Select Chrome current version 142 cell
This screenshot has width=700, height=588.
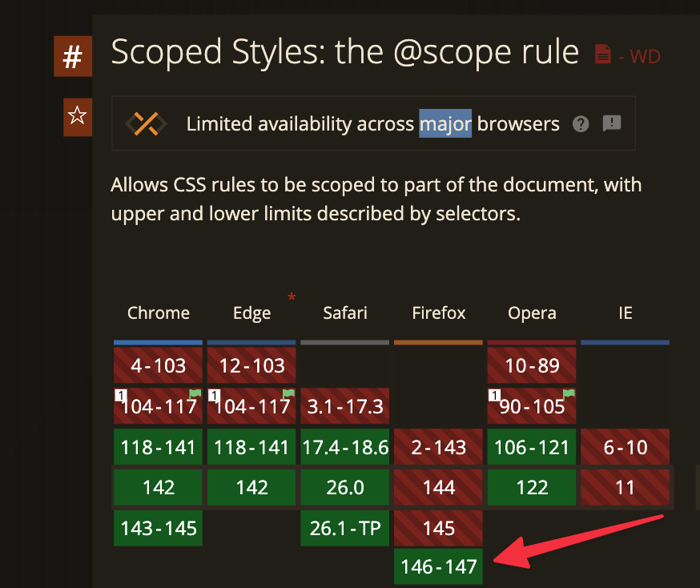point(158,487)
